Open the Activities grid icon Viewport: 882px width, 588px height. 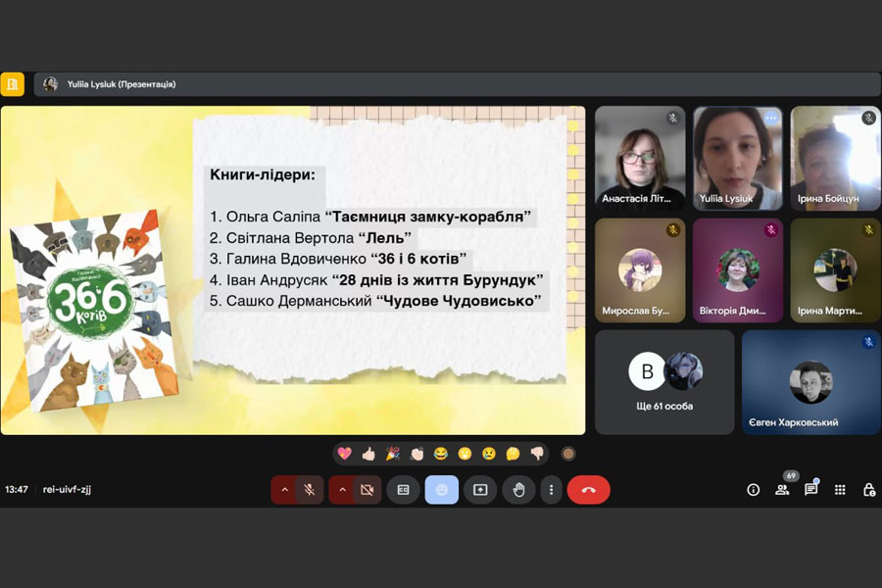tap(840, 490)
